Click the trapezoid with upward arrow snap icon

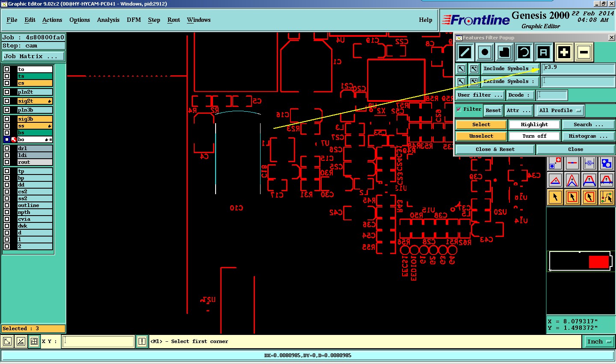coord(589,181)
